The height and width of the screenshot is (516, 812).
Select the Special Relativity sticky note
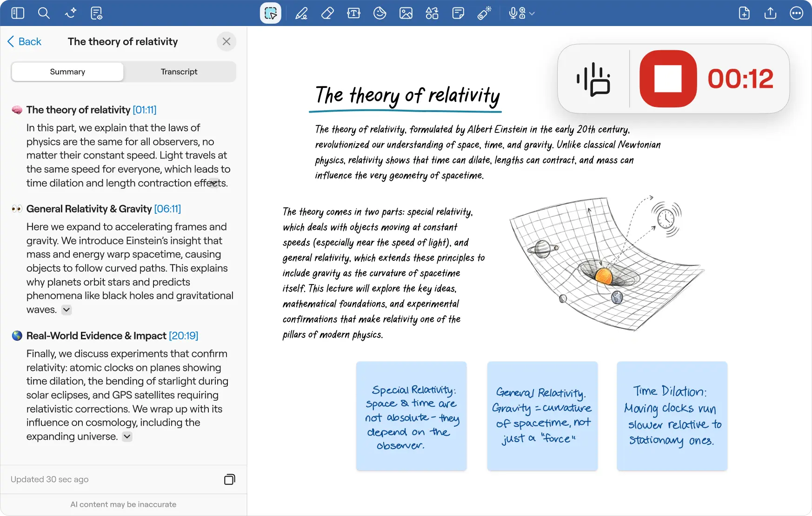pos(412,416)
